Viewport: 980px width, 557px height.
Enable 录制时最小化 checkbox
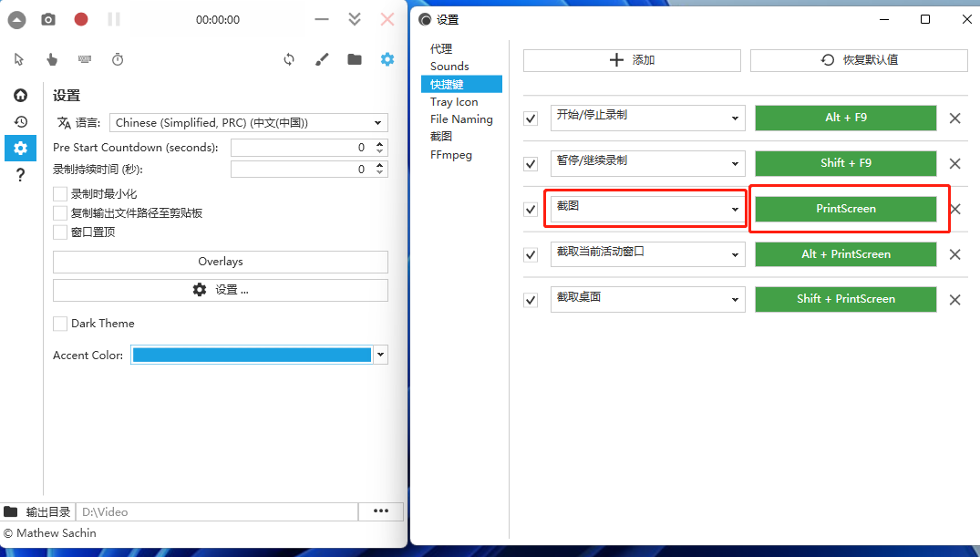coord(60,194)
